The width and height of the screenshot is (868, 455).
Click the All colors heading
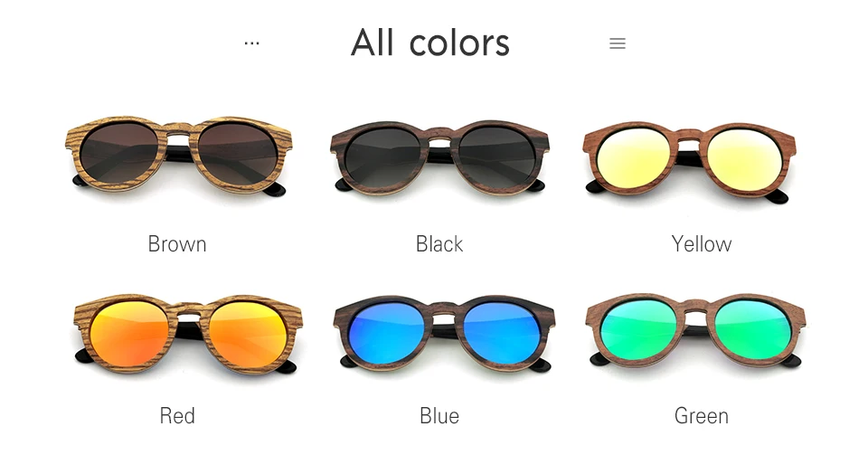point(430,43)
